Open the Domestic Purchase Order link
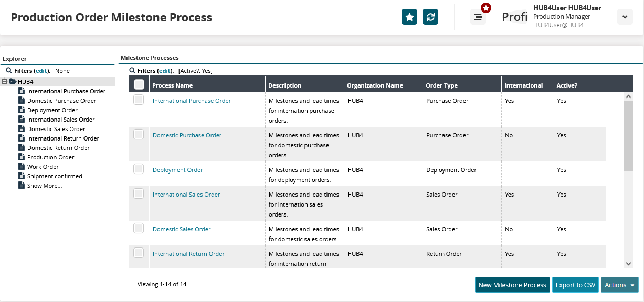This screenshot has height=302, width=644. tap(187, 135)
